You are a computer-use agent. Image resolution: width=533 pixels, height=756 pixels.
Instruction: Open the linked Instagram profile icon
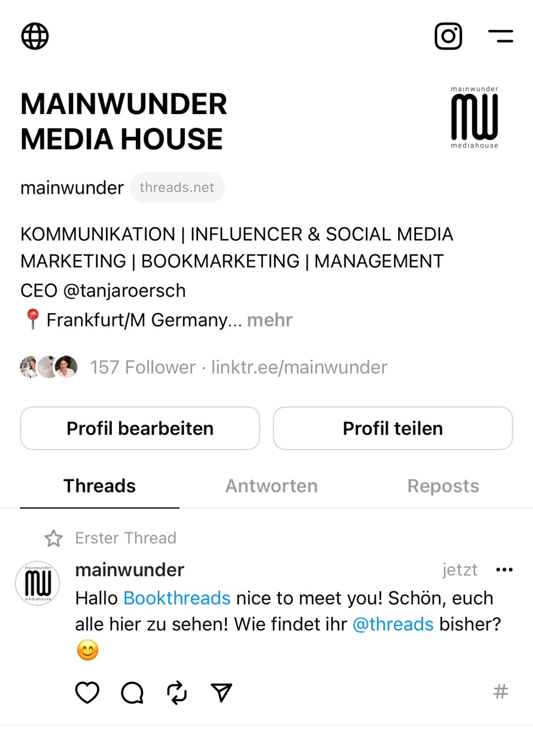pos(448,36)
